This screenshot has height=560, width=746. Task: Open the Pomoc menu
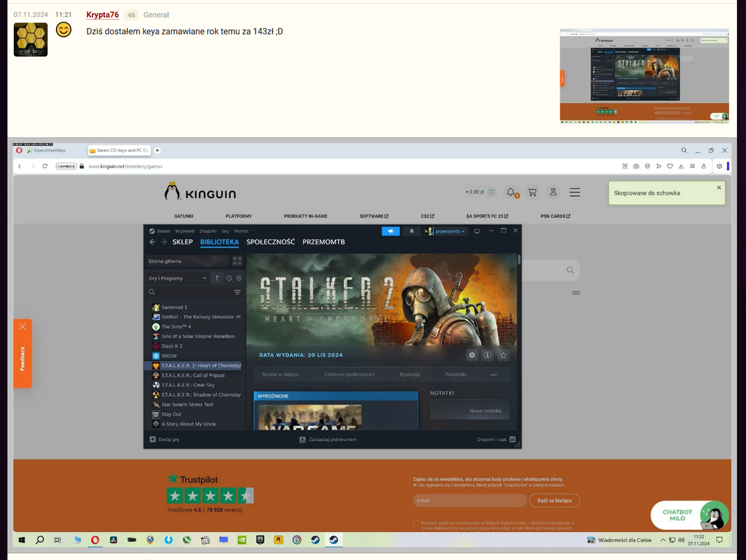242,231
